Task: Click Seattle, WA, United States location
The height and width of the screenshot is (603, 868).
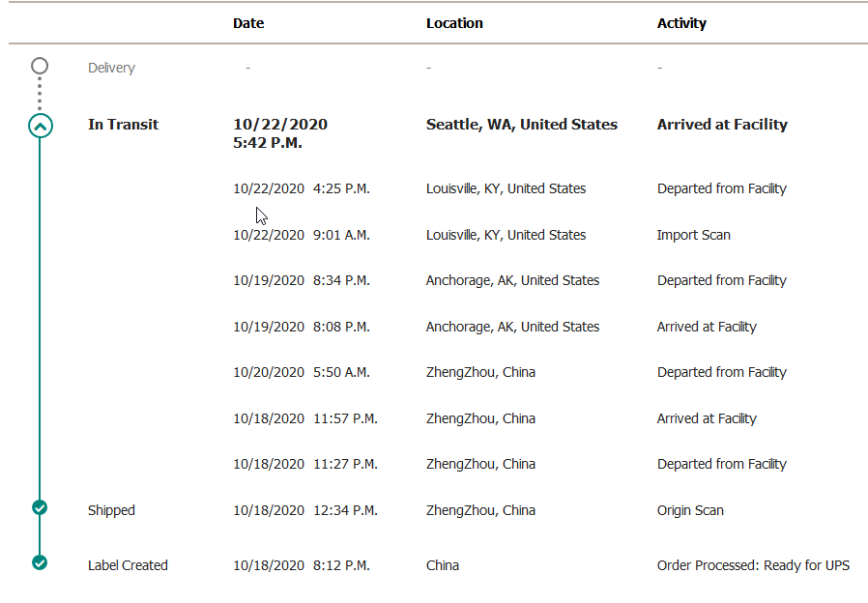Action: click(x=521, y=125)
